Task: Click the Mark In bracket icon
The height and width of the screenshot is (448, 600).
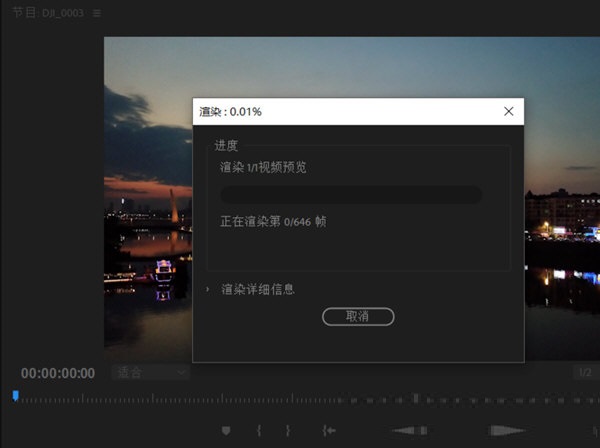Action: pyautogui.click(x=259, y=430)
